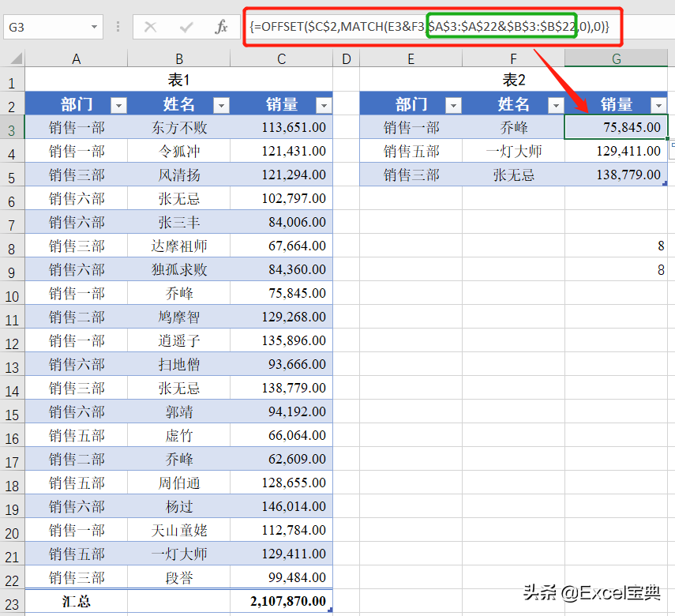This screenshot has width=675, height=616.
Task: Select cell with 虚竹
Action: [179, 435]
